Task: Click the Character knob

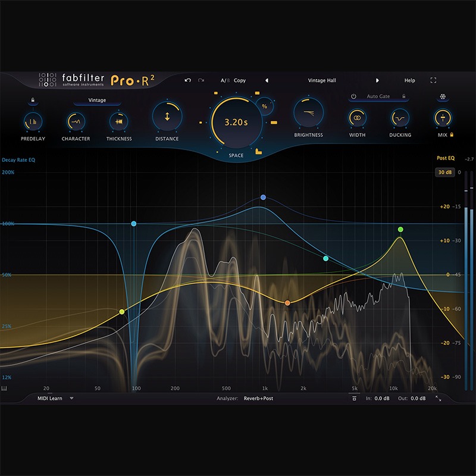Action: [76, 121]
